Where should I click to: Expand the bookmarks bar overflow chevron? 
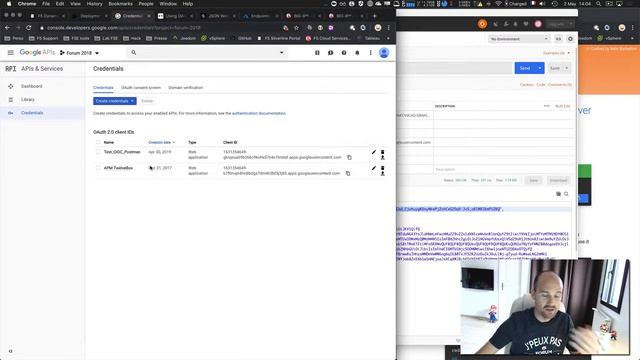pos(388,38)
